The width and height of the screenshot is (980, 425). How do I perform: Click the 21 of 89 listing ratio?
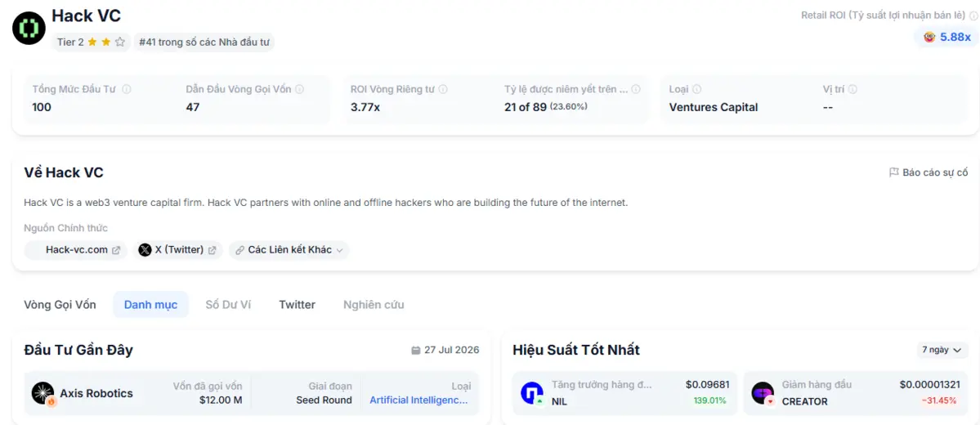point(526,107)
